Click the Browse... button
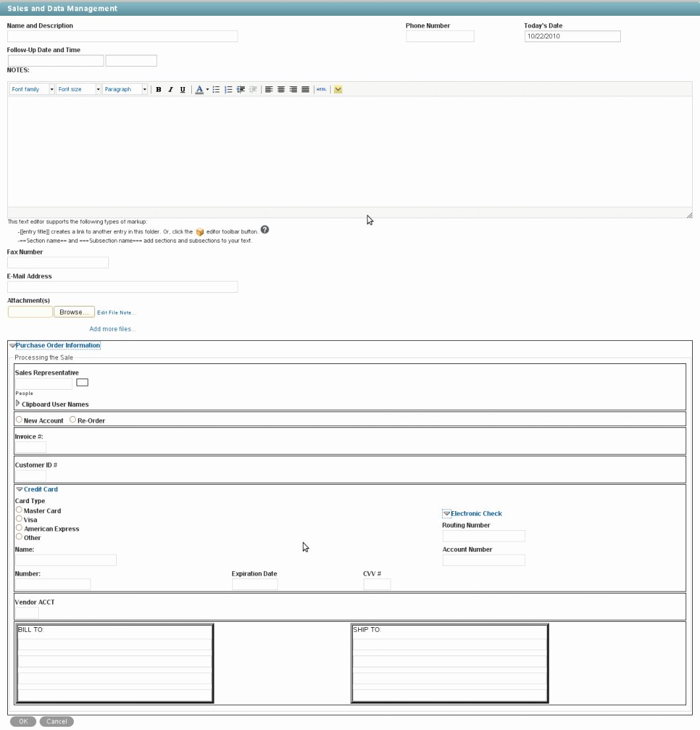The height and width of the screenshot is (730, 700). [x=74, y=312]
